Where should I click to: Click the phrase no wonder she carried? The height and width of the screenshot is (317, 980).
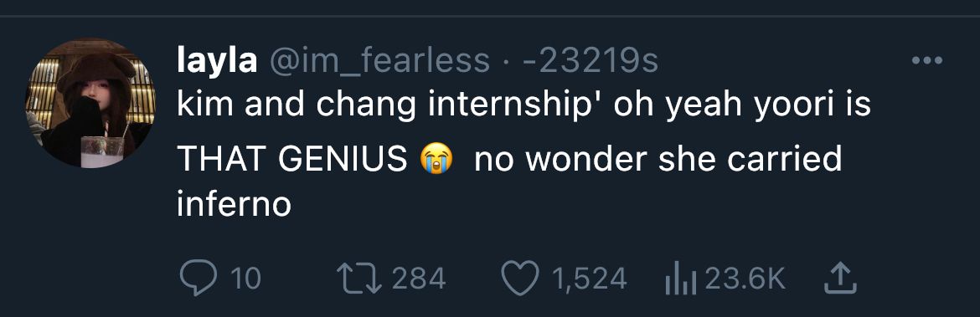(x=658, y=159)
